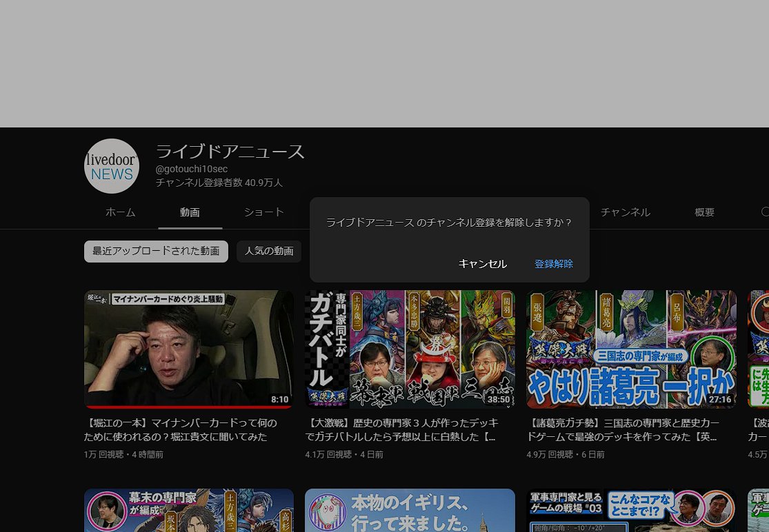The width and height of the screenshot is (769, 532).
Task: Open the livedoor NEWS channel avatar
Action: pos(112,166)
